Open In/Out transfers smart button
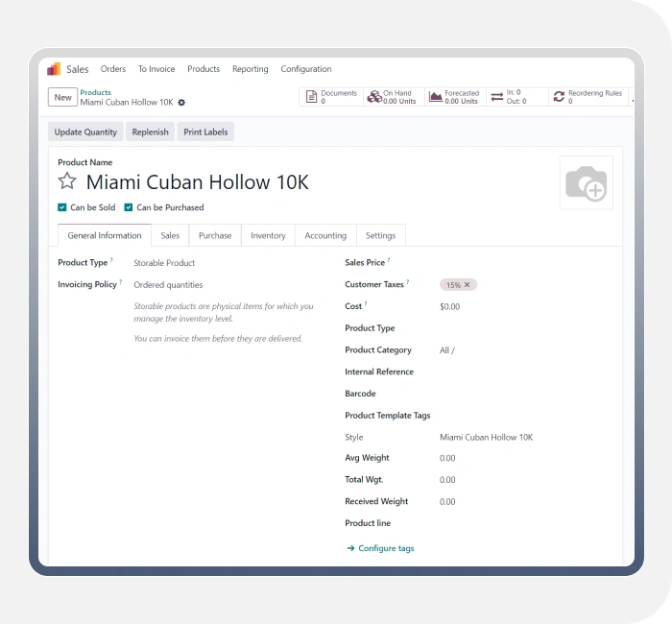The height and width of the screenshot is (624, 672). pos(516,97)
